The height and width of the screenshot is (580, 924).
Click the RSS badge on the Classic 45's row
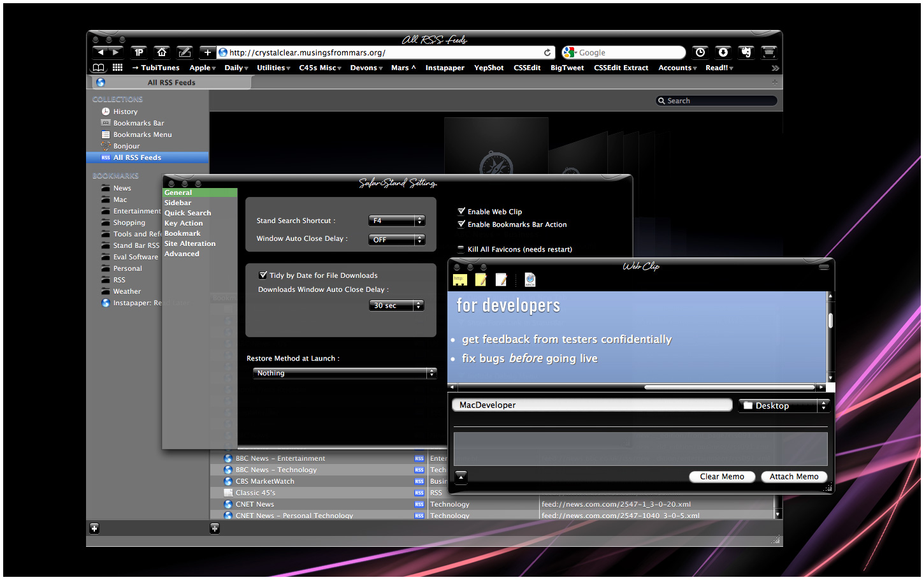click(x=419, y=493)
